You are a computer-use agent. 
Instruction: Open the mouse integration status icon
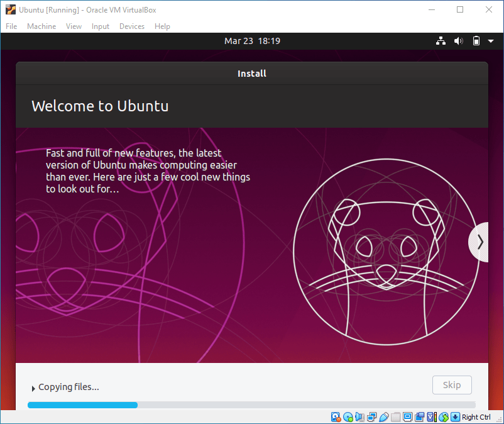click(x=444, y=417)
